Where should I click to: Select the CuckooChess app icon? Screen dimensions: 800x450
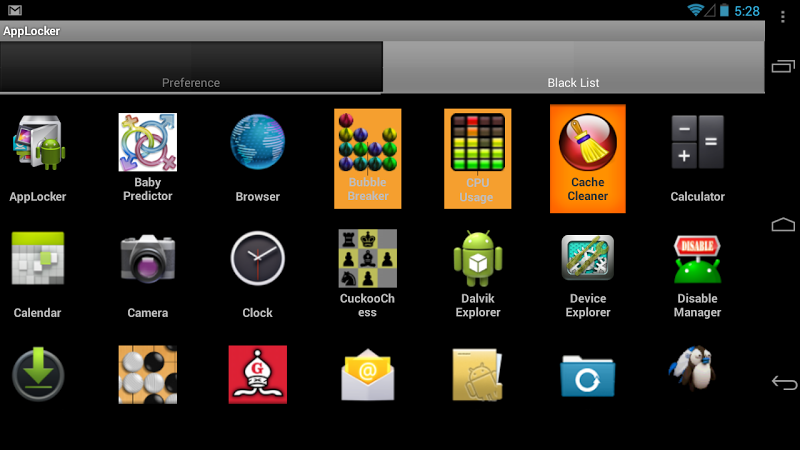tap(367, 258)
